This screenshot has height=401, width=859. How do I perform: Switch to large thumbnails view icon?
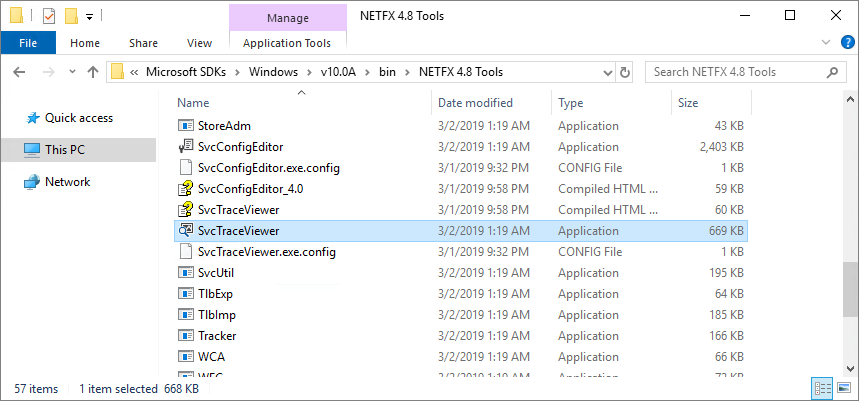(x=844, y=388)
